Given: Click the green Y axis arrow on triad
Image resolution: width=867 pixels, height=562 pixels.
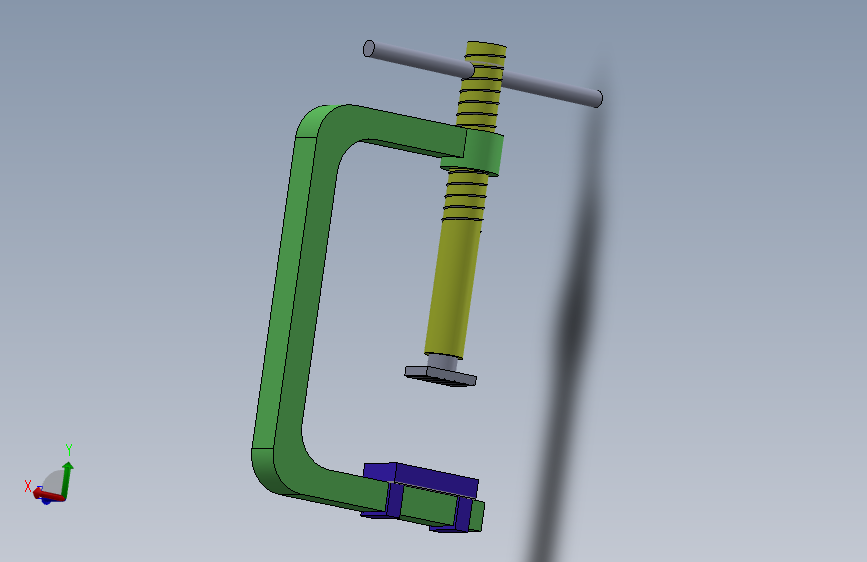Looking at the screenshot, I should (x=67, y=478).
